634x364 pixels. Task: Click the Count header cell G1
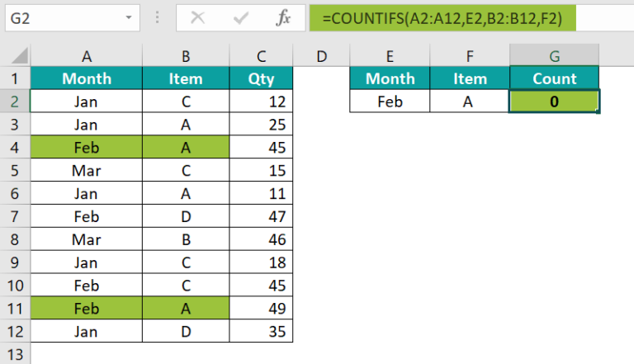555,78
